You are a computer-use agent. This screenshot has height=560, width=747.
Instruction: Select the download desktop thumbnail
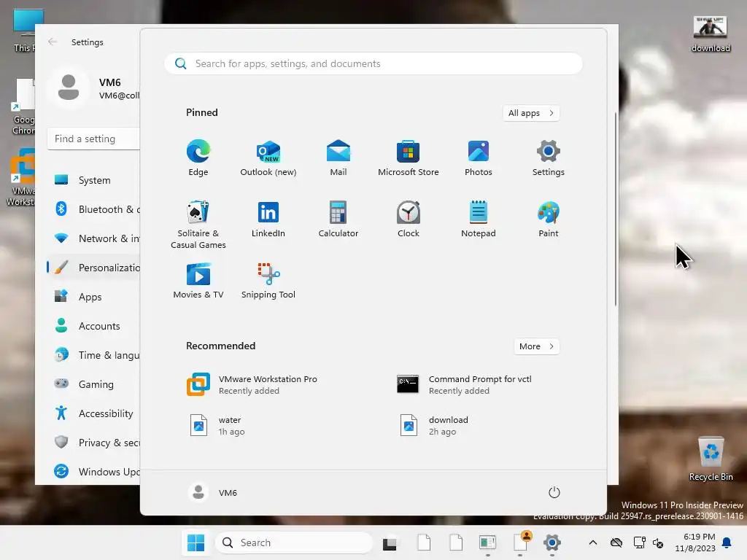[x=711, y=34]
